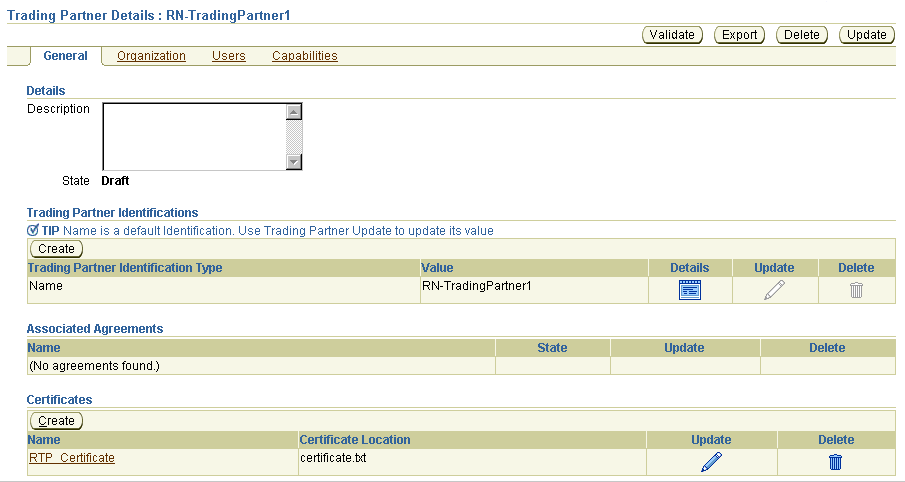
Task: Create a new trading partner identification
Action: [57, 249]
